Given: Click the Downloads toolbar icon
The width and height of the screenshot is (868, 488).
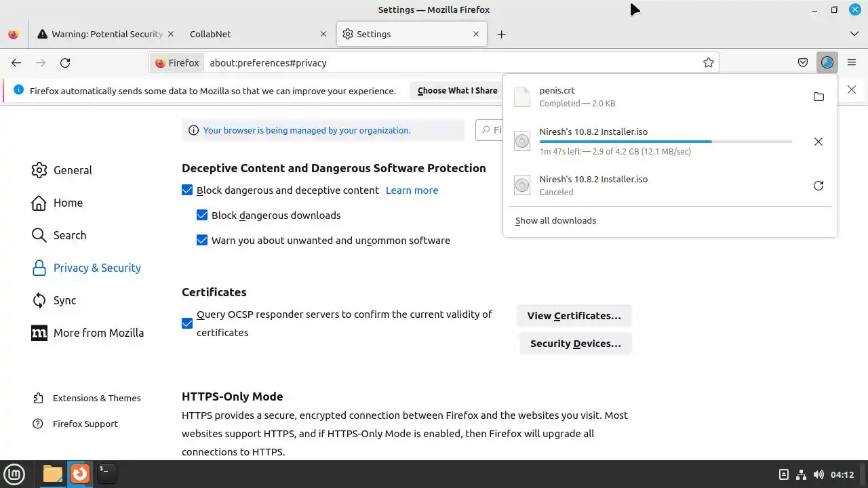Looking at the screenshot, I should (827, 62).
